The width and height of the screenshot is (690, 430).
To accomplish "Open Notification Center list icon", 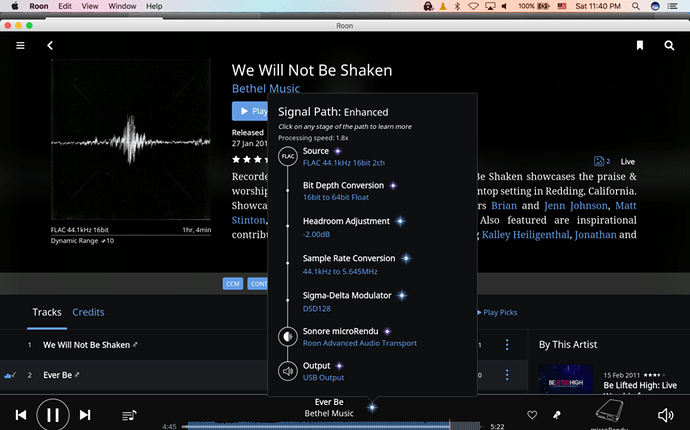I will (672, 6).
